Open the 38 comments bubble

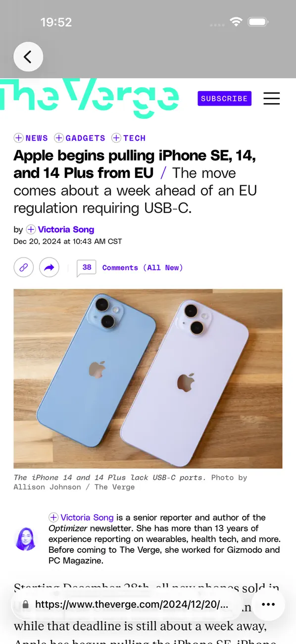87,268
